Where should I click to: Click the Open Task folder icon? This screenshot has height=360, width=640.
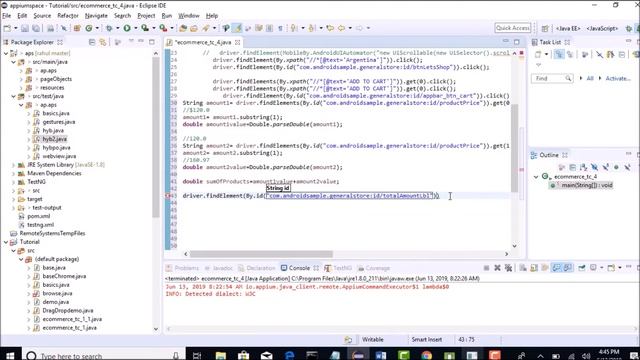click(x=194, y=28)
